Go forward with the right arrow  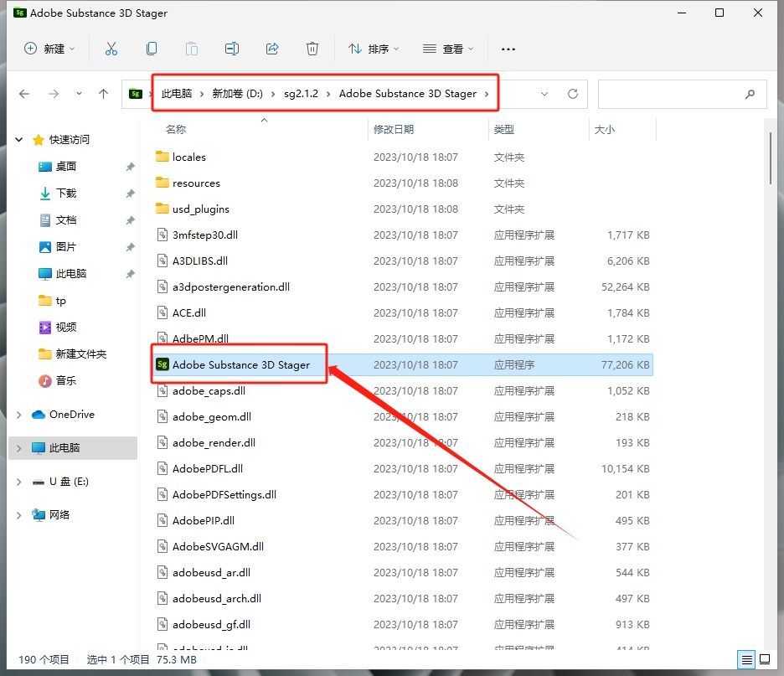pos(54,94)
